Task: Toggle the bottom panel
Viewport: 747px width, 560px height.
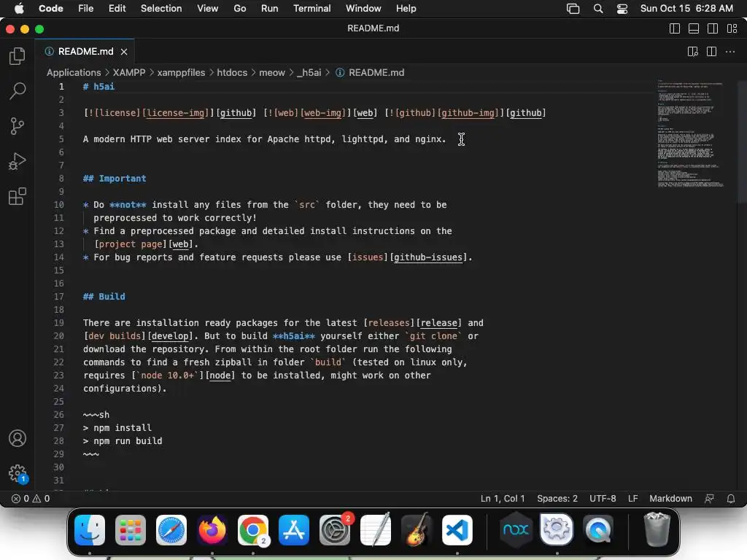Action: [694, 28]
